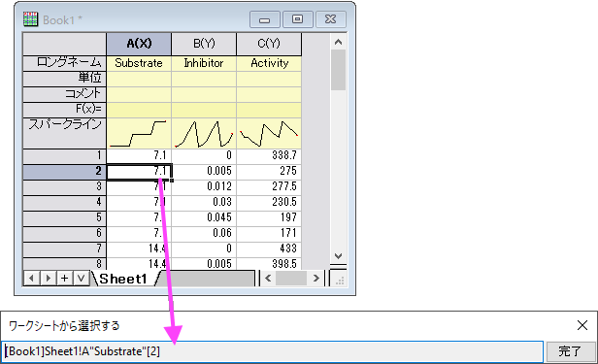Click the range input field with [Book1]Sheet1!A

272,351
